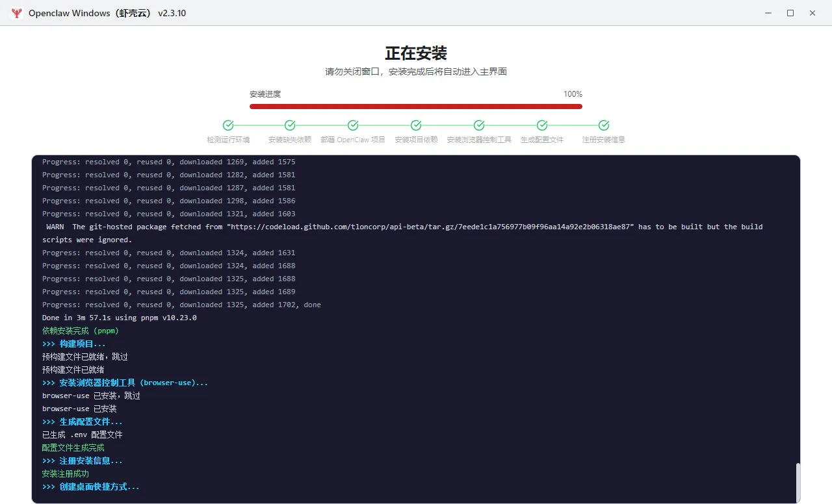
Task: Click log line 'downloaded 1282, added 1581'
Action: click(169, 175)
